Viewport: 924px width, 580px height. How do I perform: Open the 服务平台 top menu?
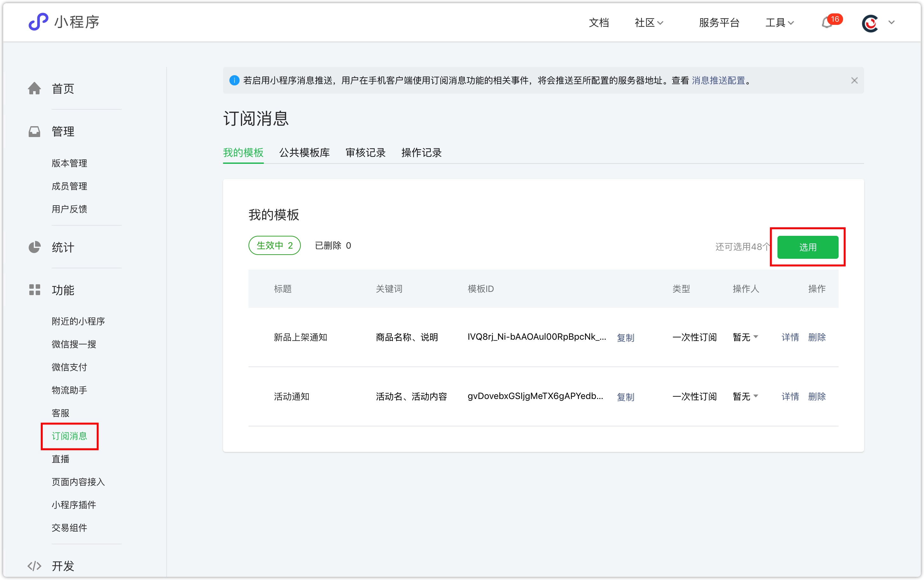(x=719, y=23)
